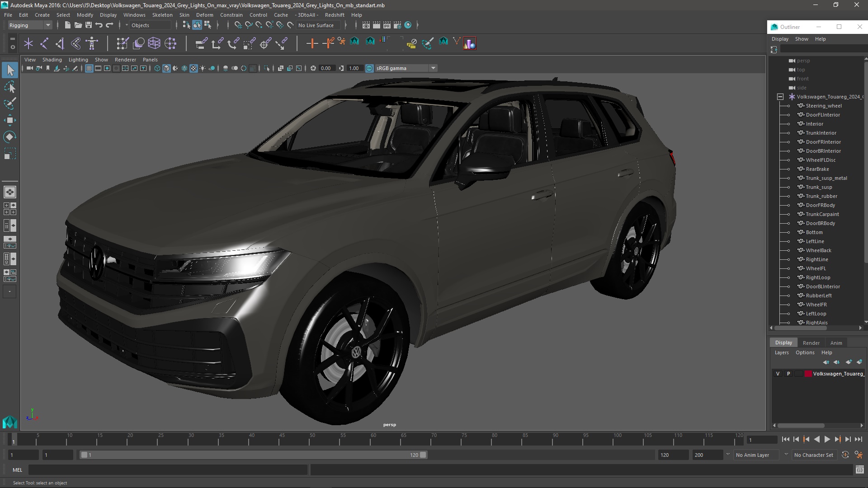This screenshot has height=488, width=868.
Task: Open Options menu in layer editor
Action: (x=805, y=352)
